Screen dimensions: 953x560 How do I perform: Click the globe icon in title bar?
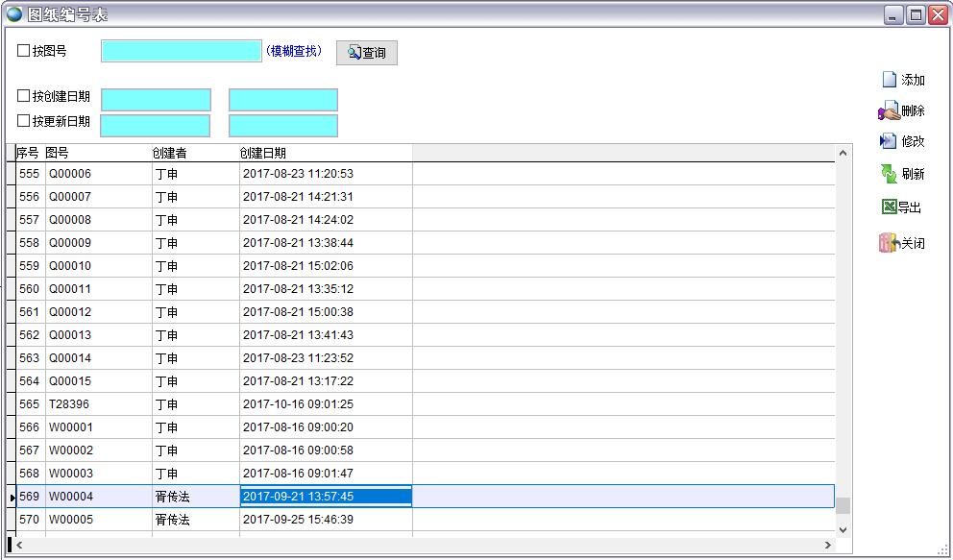[14, 14]
